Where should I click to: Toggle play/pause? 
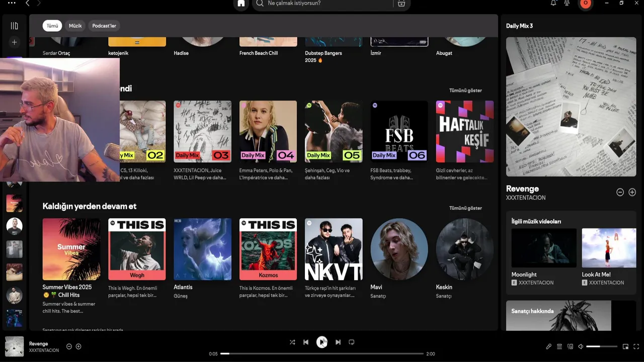(x=322, y=342)
